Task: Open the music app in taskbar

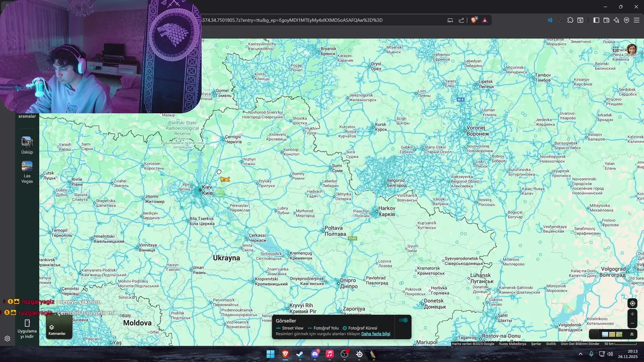Action: (x=330, y=354)
